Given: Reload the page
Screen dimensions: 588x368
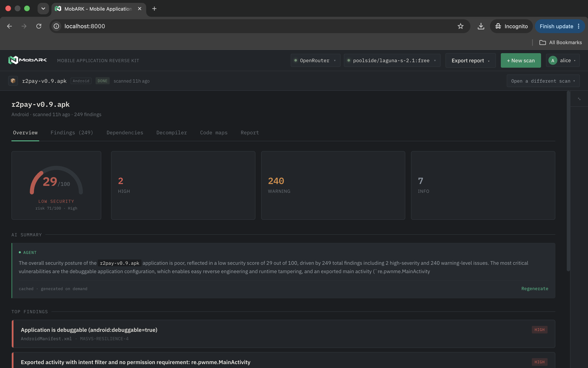Looking at the screenshot, I should tap(39, 26).
